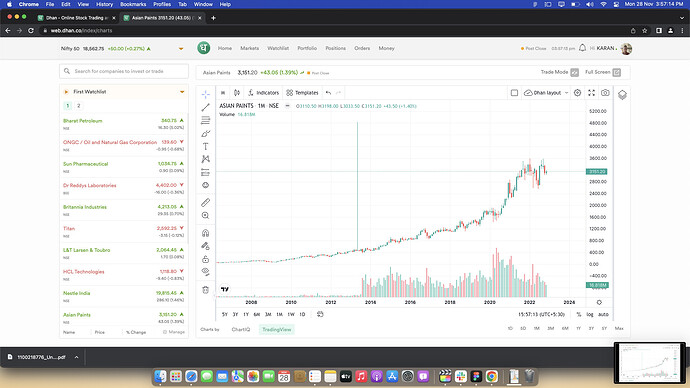Toggle auto scale mode
Viewport: 690px width, 388px height.
click(603, 314)
